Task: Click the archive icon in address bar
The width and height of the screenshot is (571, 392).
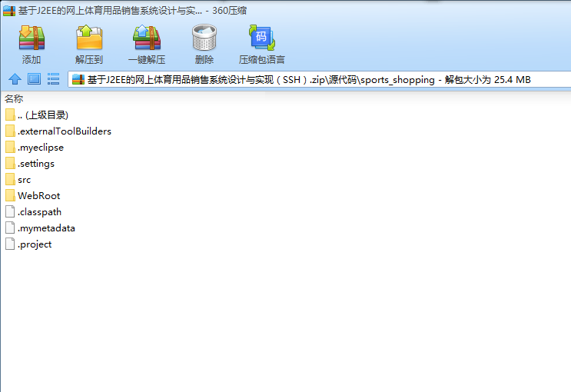Action: click(x=78, y=79)
